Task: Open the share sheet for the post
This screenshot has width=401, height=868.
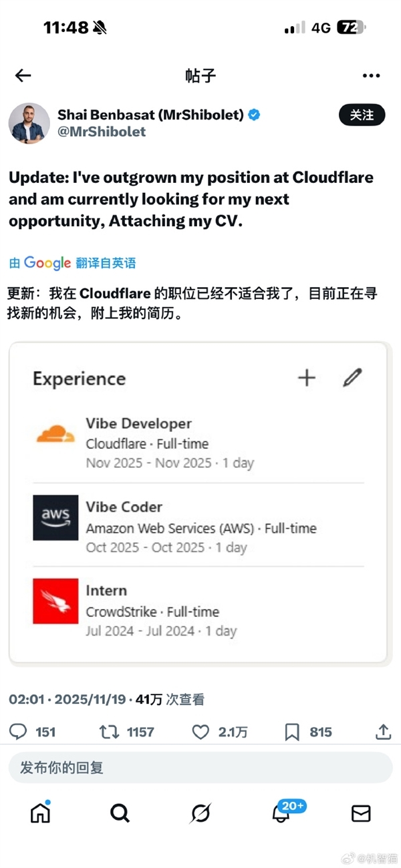Action: pos(382,732)
